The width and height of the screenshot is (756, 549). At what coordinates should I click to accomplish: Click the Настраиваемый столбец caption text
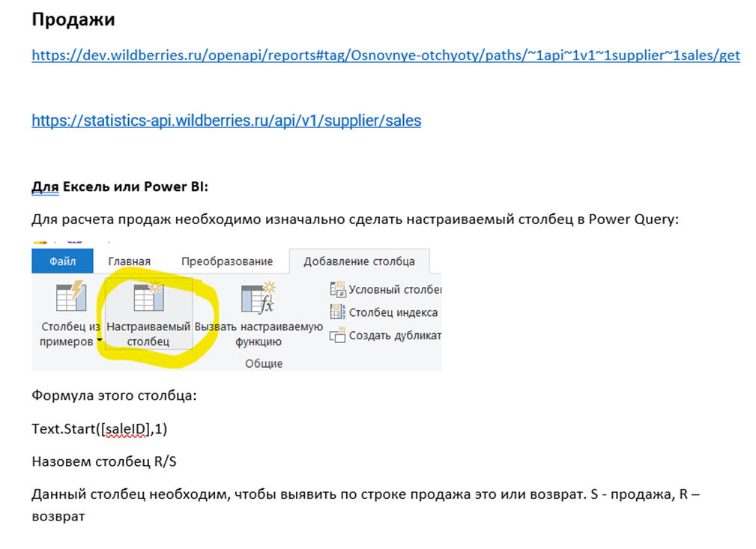148,334
